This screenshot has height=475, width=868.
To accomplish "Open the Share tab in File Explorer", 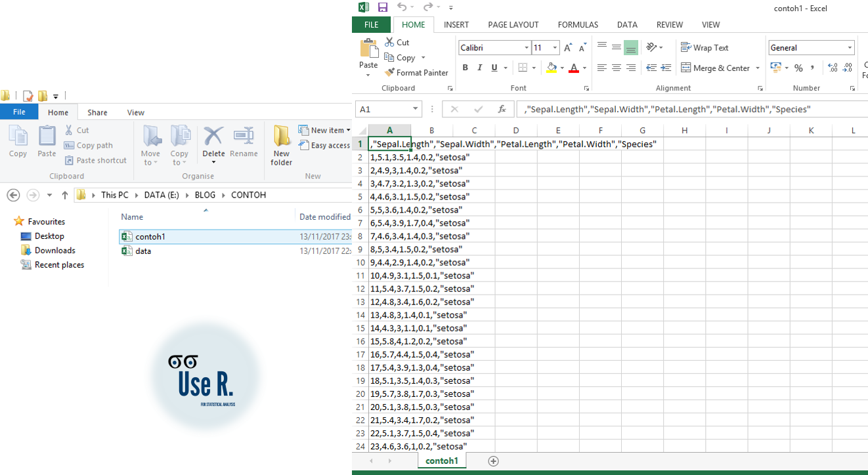I will tap(97, 112).
